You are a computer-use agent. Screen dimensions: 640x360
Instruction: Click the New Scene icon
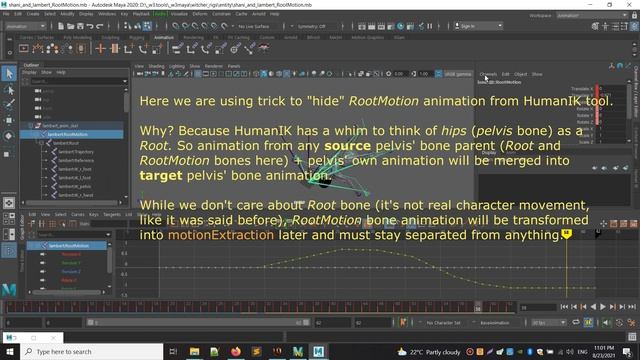60,26
